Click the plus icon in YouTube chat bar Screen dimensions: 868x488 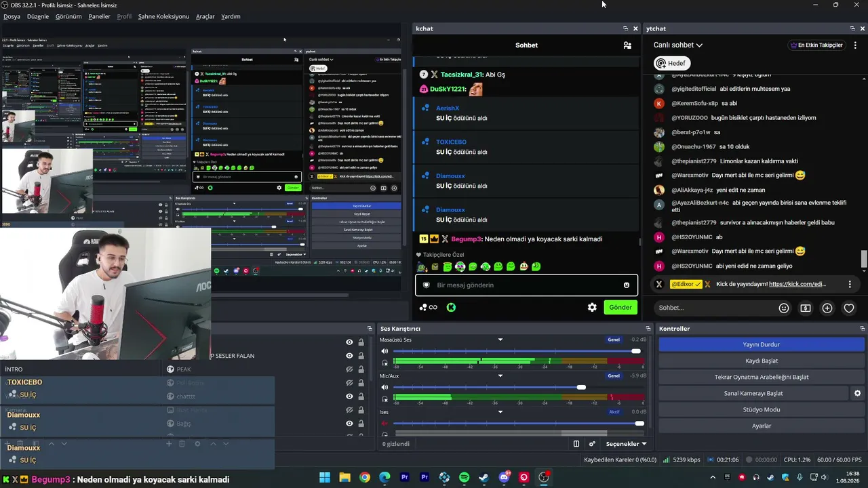click(x=827, y=308)
